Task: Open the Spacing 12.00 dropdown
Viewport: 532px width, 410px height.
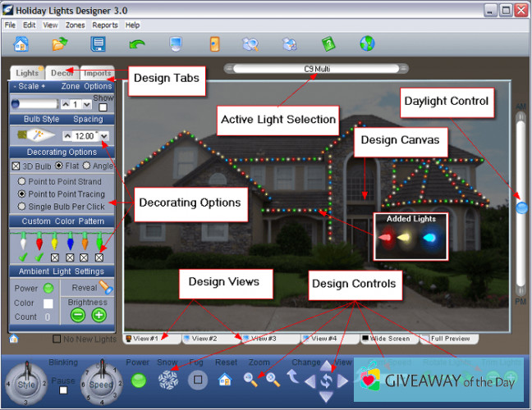Action: [x=105, y=134]
